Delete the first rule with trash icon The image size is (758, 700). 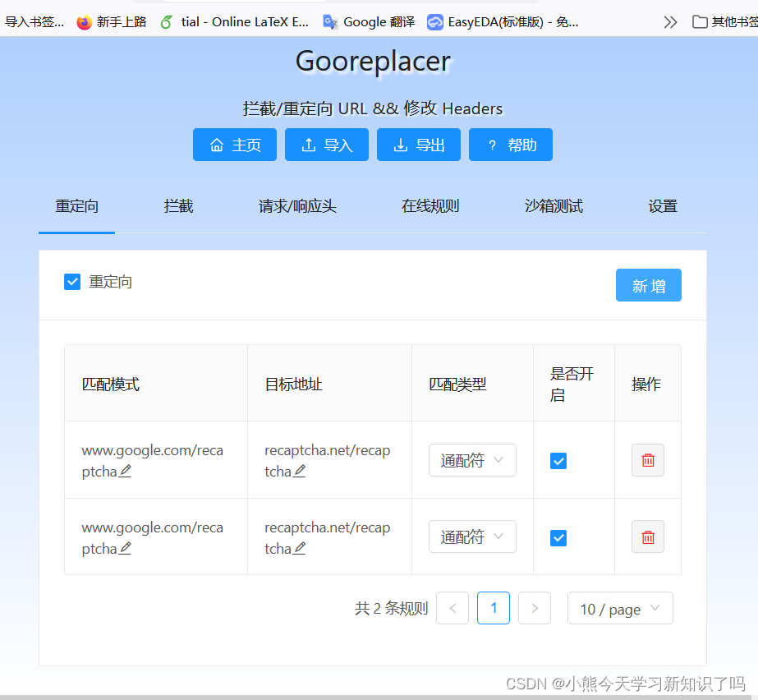(x=648, y=460)
